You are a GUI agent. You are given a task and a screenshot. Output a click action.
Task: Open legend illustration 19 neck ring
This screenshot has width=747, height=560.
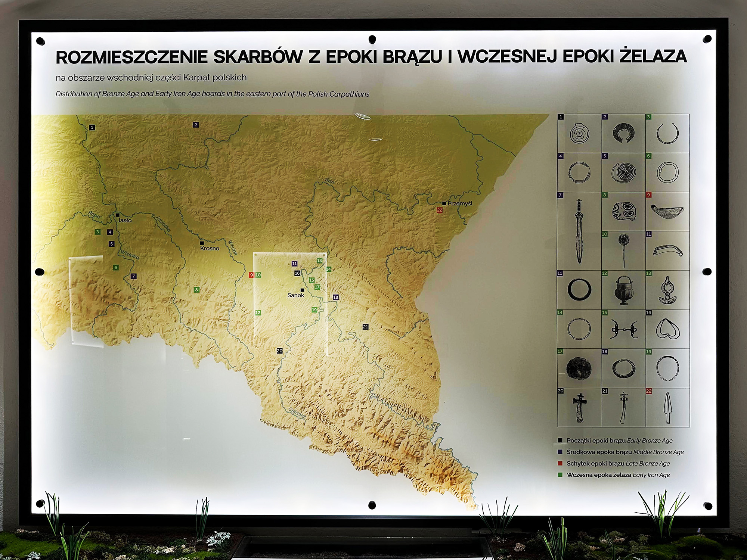[667, 368]
